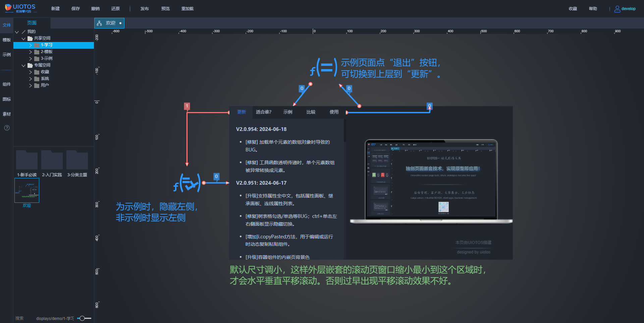
Task: Select the f(x) function node on canvas
Action: click(x=187, y=183)
